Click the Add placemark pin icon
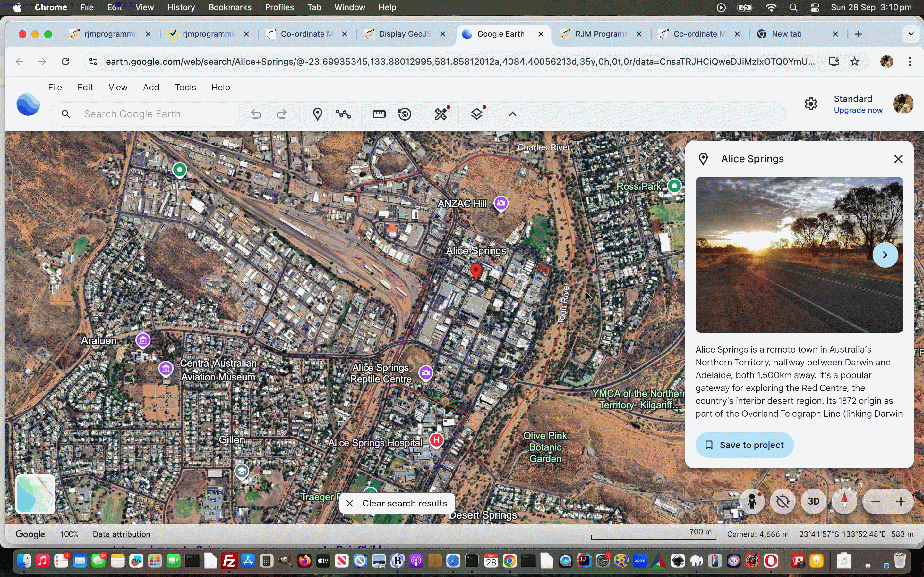 (x=317, y=114)
